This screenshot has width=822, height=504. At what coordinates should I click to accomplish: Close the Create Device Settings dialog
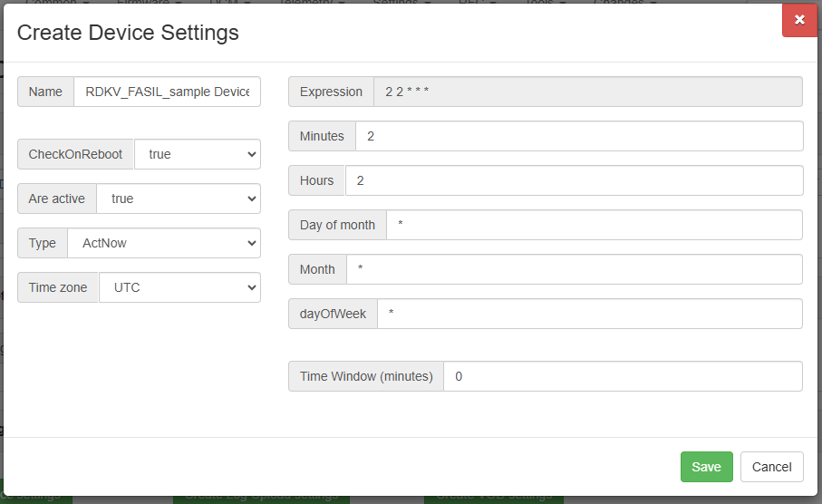(798, 20)
